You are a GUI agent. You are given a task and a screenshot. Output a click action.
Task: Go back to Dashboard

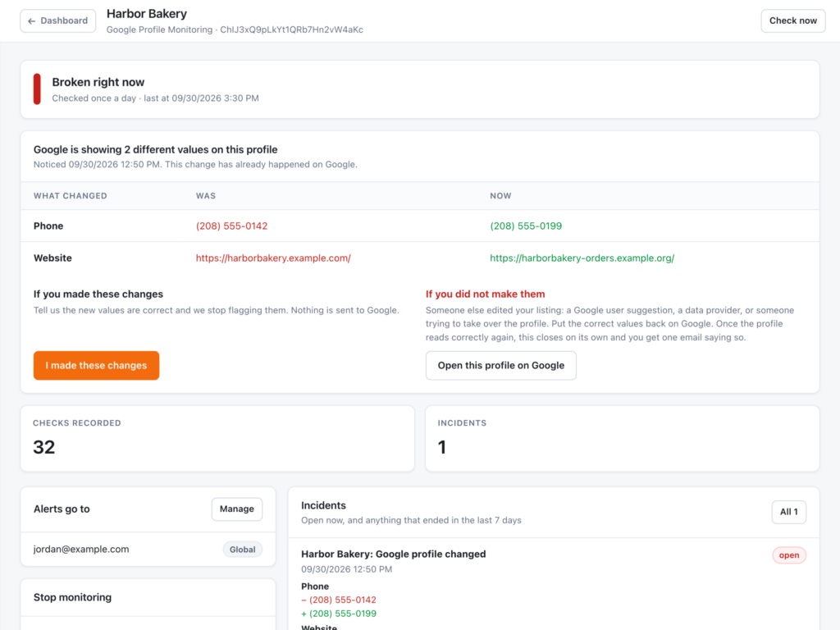[58, 21]
